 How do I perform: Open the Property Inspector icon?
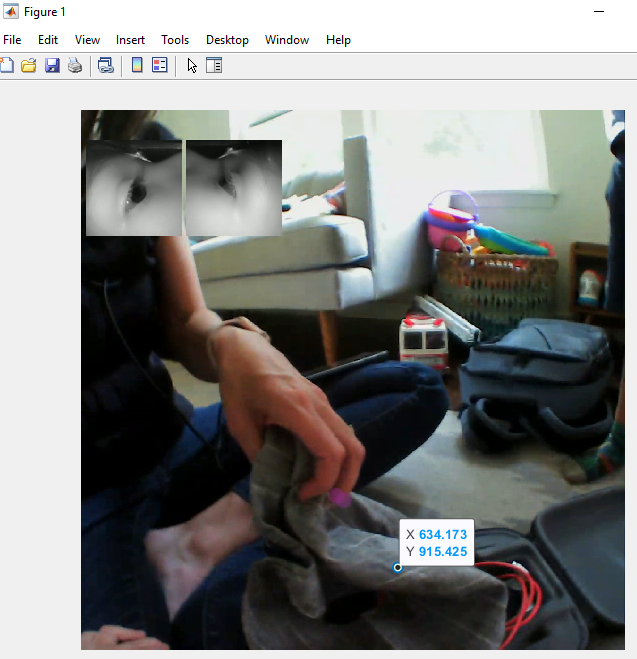[x=214, y=65]
